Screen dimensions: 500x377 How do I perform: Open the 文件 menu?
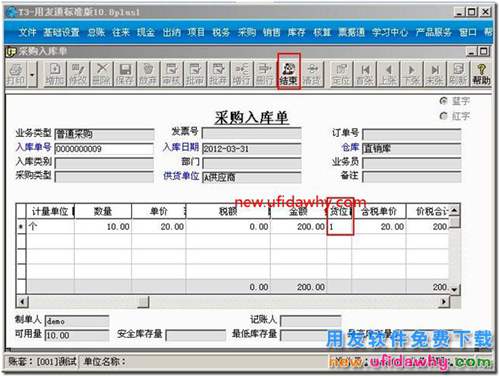(x=27, y=32)
